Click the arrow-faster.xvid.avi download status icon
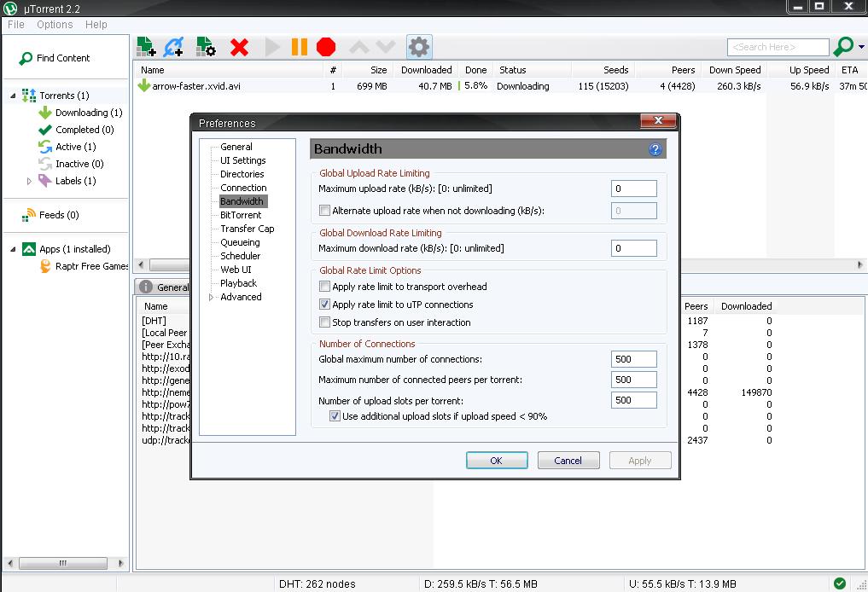Screen dimensions: 868x592 coord(144,85)
